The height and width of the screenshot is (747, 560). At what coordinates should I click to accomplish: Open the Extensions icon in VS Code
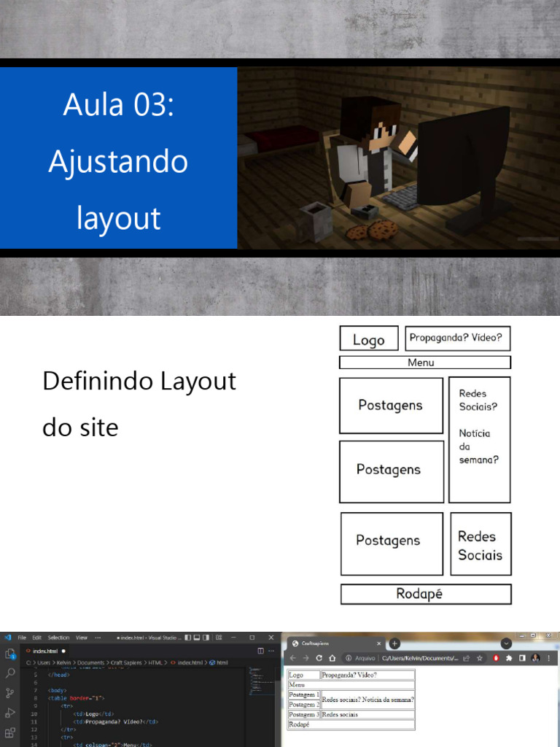(9, 732)
